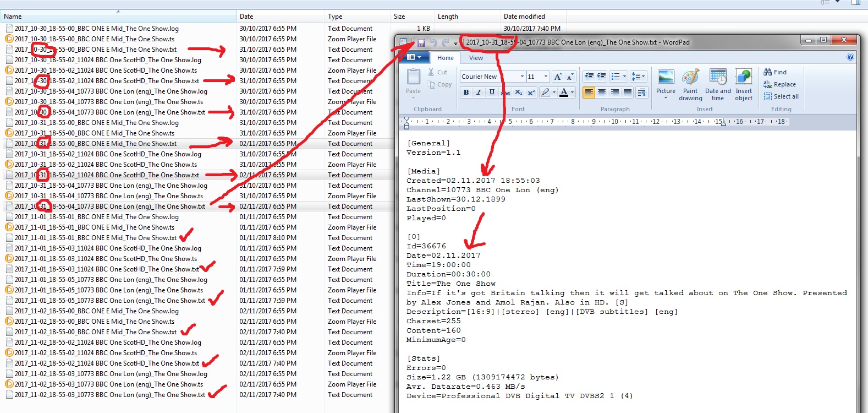
Task: Enable center text alignment
Action: click(x=602, y=93)
